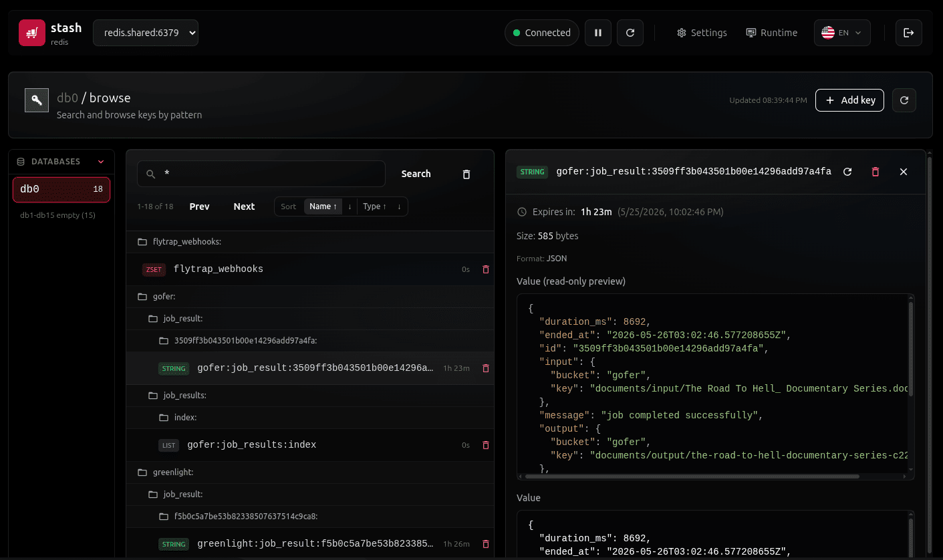Collapse the index: folder
The height and width of the screenshot is (560, 943).
pos(310,418)
